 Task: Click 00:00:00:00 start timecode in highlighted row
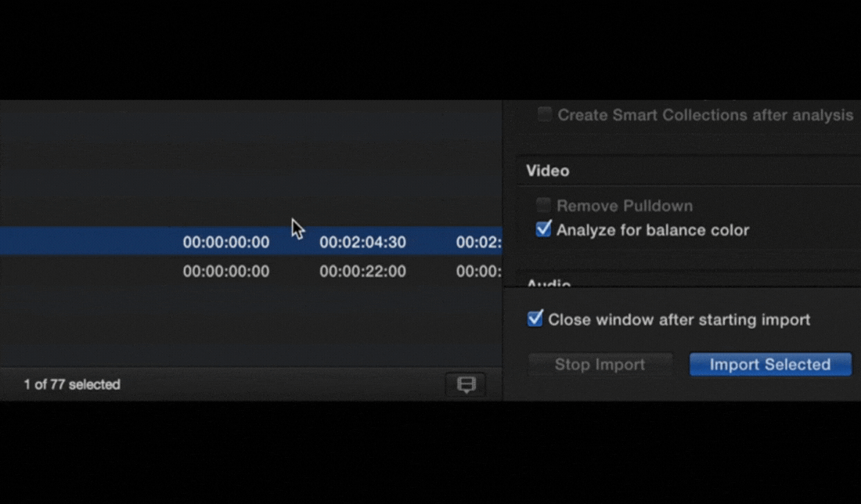point(226,243)
